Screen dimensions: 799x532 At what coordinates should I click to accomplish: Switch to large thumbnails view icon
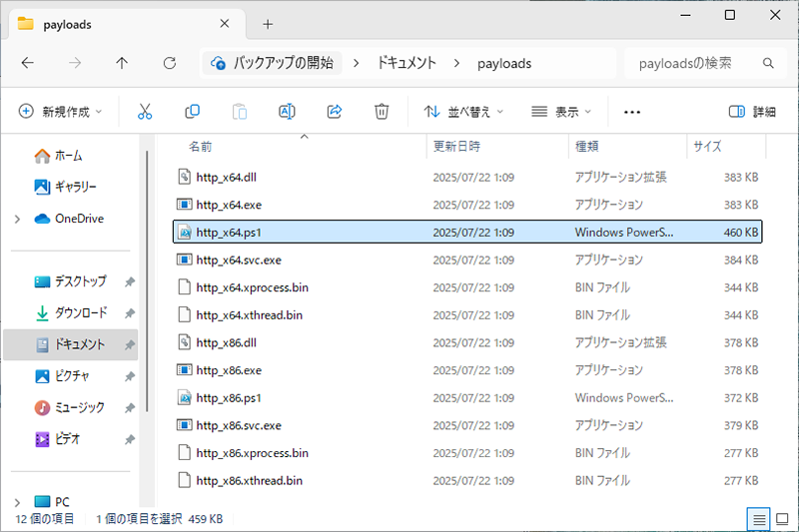click(780, 519)
